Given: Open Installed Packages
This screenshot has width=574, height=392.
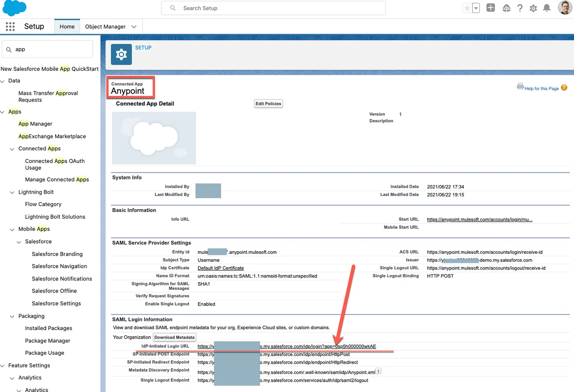Looking at the screenshot, I should pyautogui.click(x=48, y=328).
